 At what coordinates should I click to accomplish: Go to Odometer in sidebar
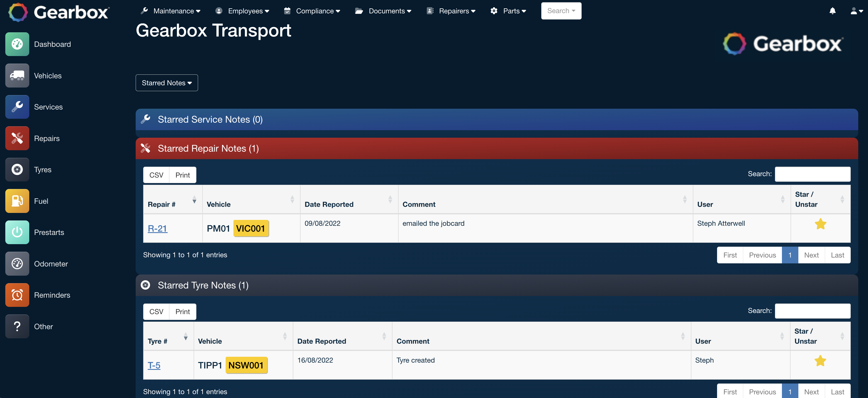[51, 264]
